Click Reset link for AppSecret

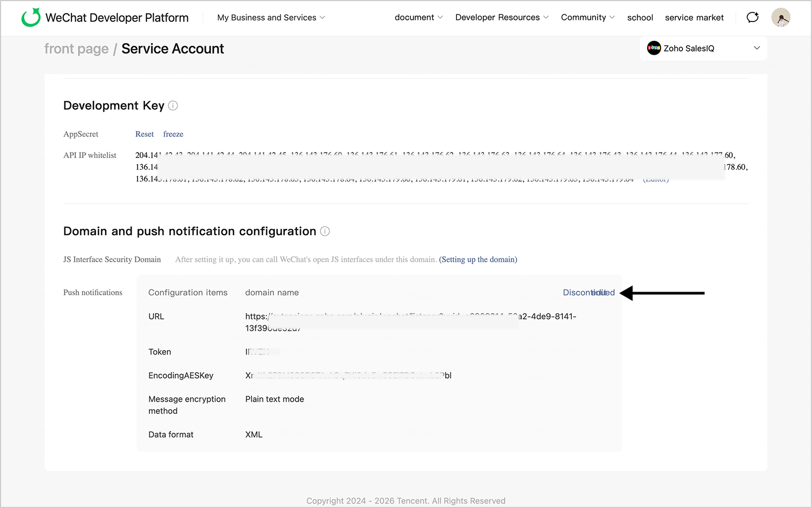144,134
